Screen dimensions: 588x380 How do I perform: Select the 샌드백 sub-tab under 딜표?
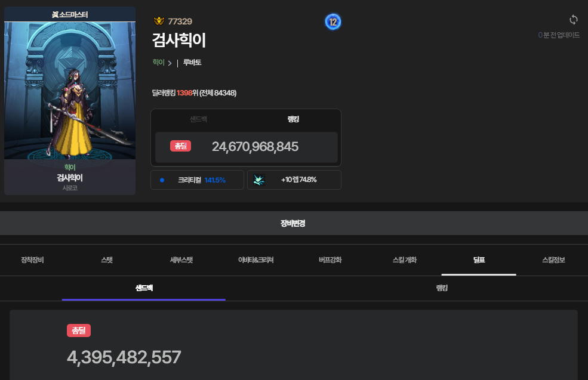click(144, 288)
